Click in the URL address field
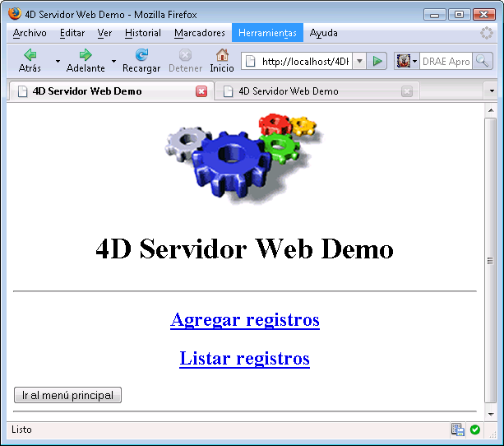 pos(304,62)
